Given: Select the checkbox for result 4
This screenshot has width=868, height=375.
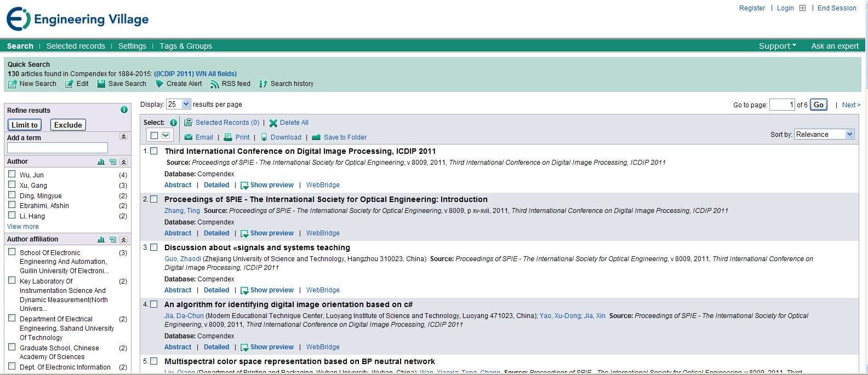Looking at the screenshot, I should [x=154, y=304].
